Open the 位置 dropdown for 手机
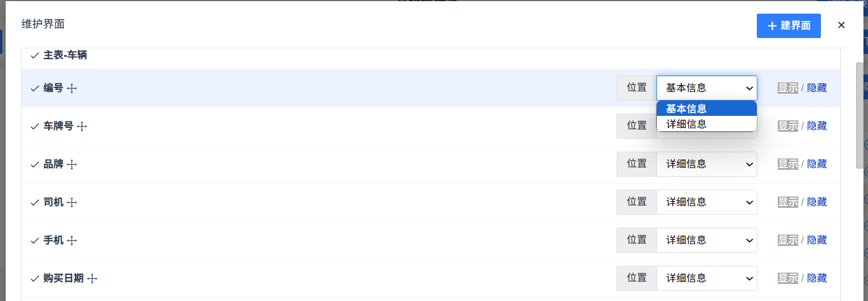 click(706, 240)
